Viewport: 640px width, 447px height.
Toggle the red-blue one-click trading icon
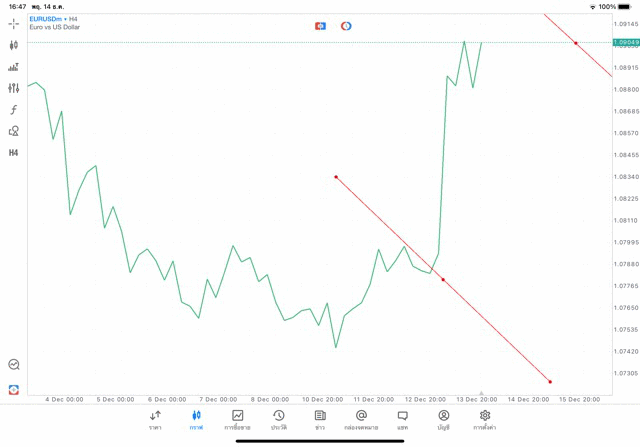click(320, 26)
